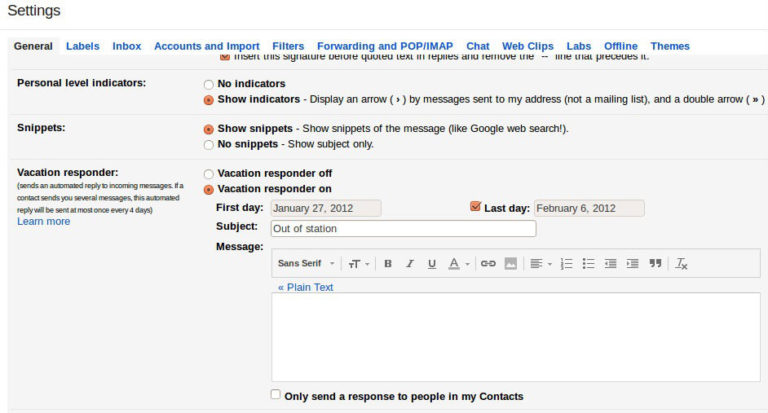Toggle italic formatting in message toolbar

409,264
